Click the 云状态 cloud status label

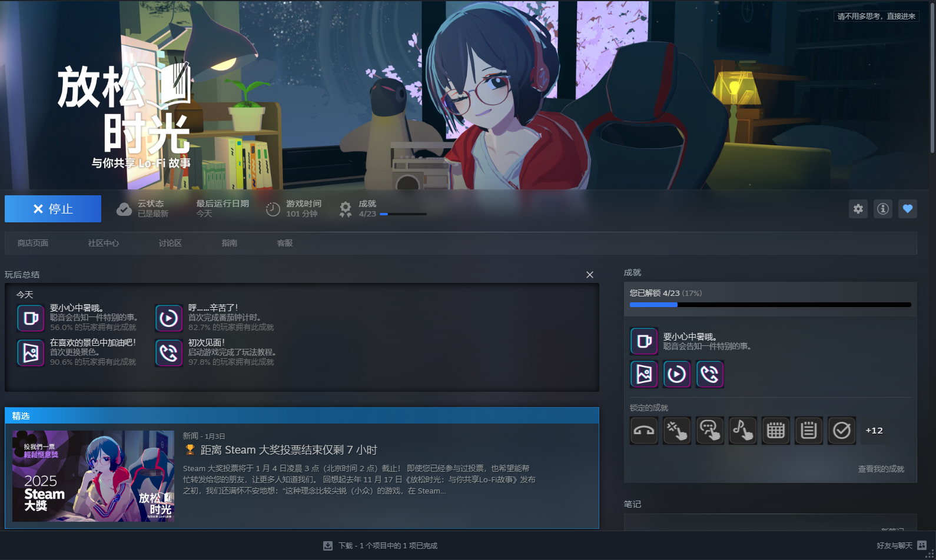tap(151, 204)
